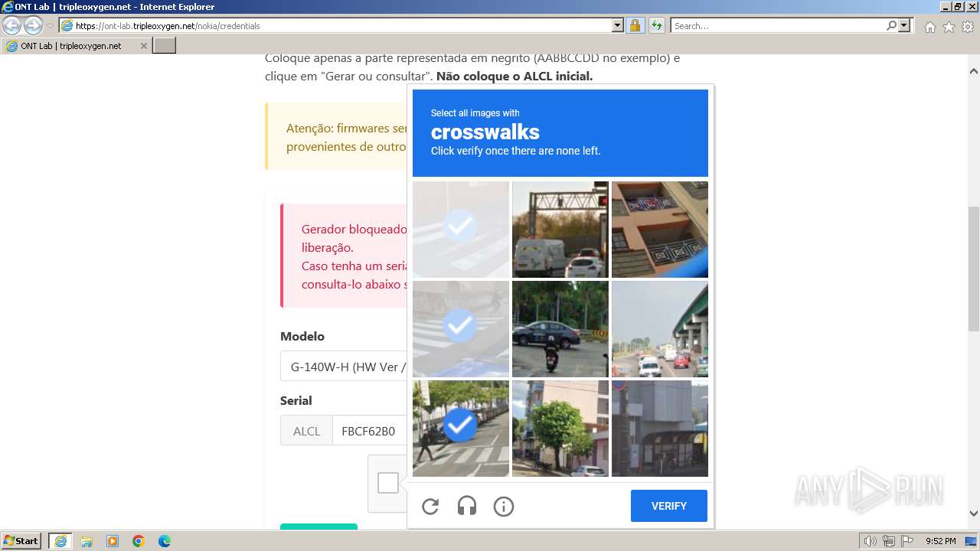
Task: Click the IE page icon in address bar
Action: (67, 25)
